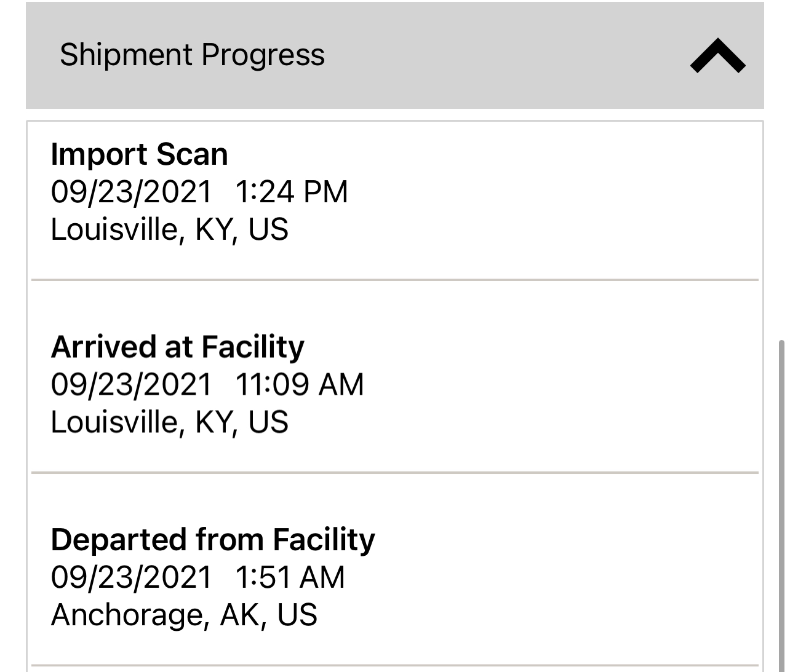Click divider below Import Scan entry
The height and width of the screenshot is (672, 790).
coord(395,280)
